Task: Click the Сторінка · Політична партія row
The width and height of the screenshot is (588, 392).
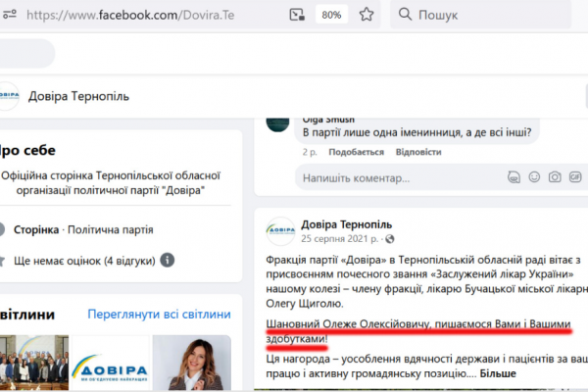Action: click(83, 229)
